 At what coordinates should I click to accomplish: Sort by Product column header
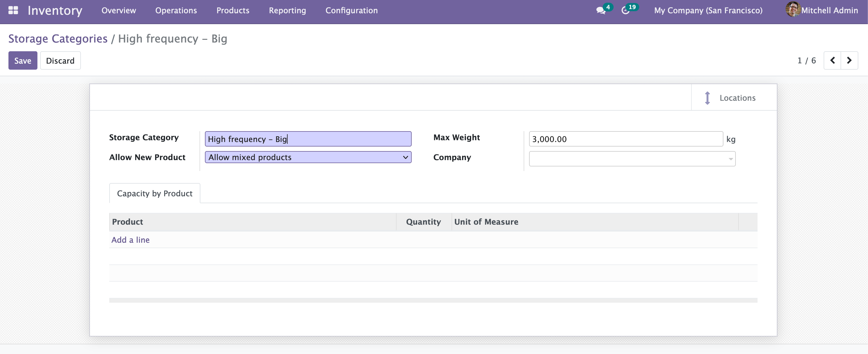[253, 222]
